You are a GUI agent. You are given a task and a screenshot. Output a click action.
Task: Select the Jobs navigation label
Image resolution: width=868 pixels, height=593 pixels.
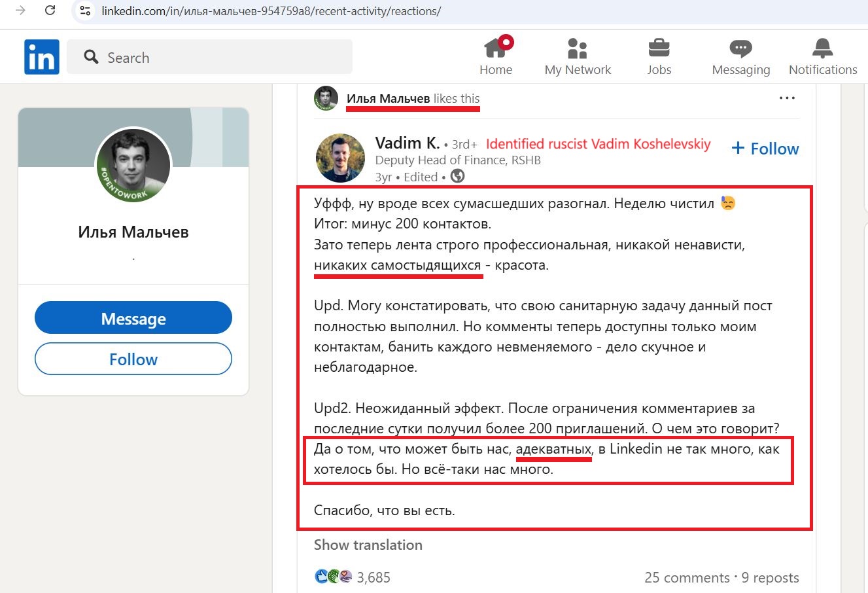[x=659, y=69]
